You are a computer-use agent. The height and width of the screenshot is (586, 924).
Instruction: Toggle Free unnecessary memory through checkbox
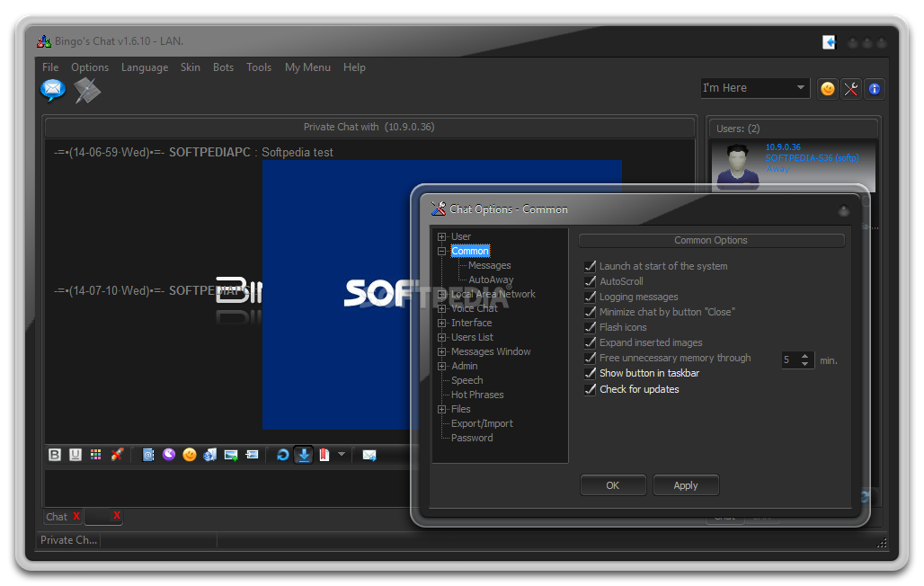coord(590,358)
